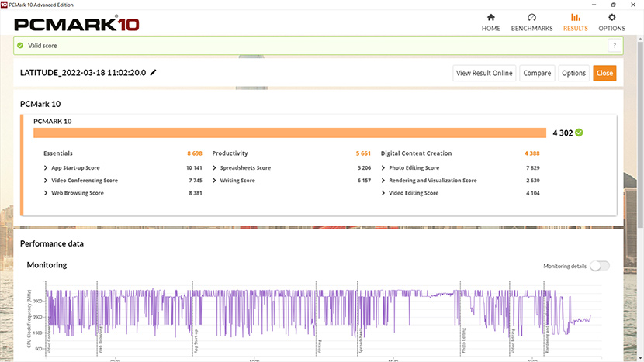644x362 pixels.
Task: Select the Results bar chart icon
Action: pos(575,18)
